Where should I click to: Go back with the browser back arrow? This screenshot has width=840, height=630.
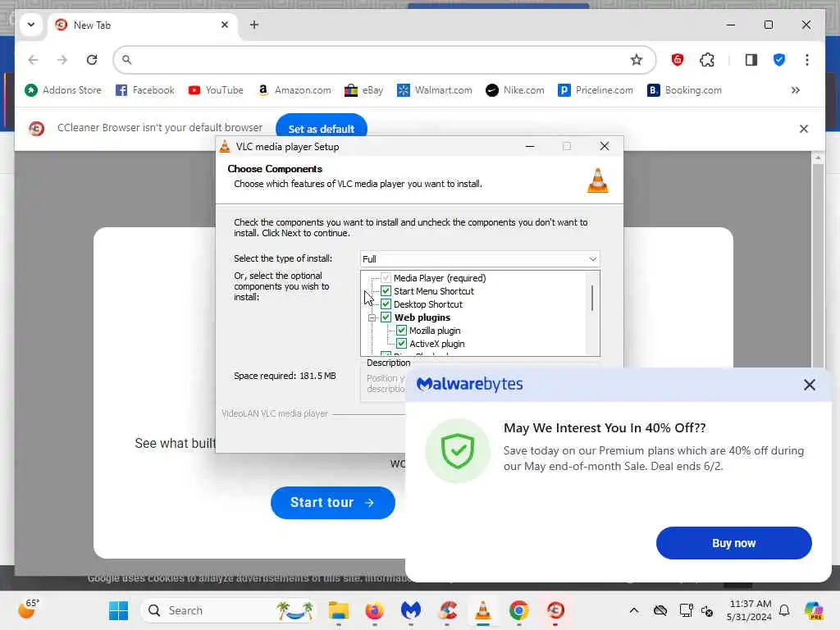point(33,59)
